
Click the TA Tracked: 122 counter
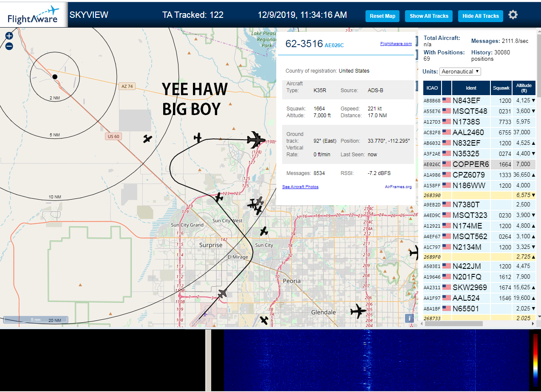pos(193,15)
